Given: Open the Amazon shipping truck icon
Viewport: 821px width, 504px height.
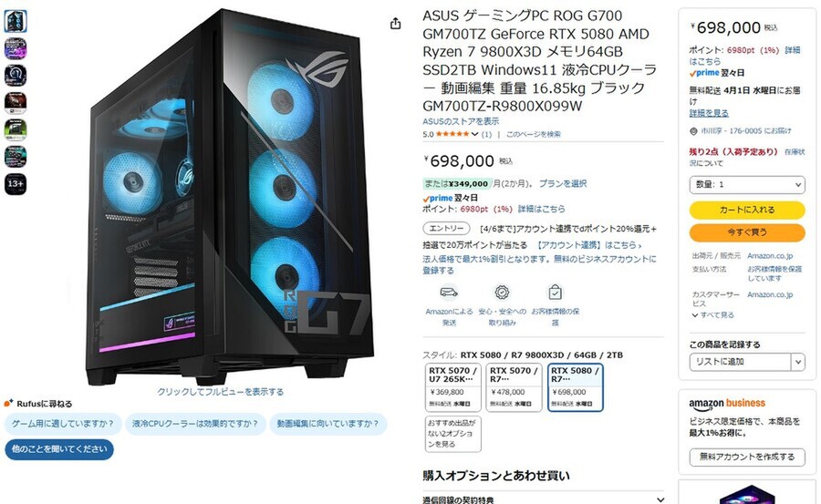Looking at the screenshot, I should pyautogui.click(x=449, y=292).
